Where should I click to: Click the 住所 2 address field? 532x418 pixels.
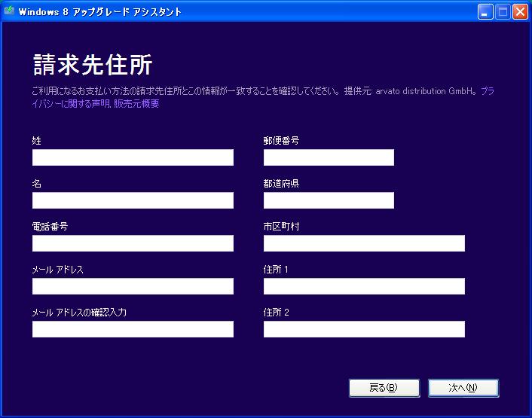364,329
